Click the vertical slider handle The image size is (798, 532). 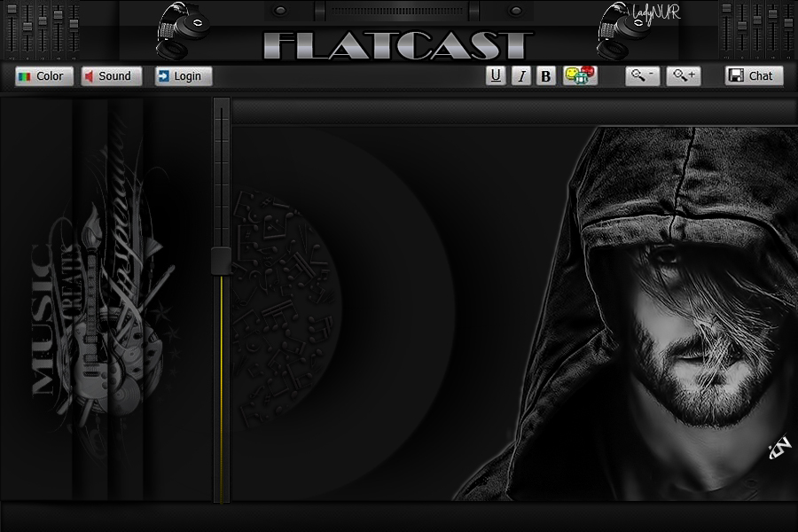pyautogui.click(x=221, y=261)
